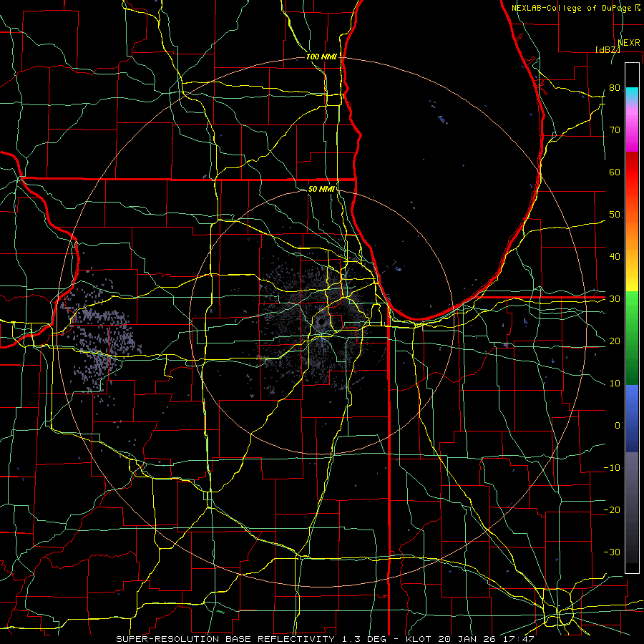Select the 30 value on the dBZ scale
The height and width of the screenshot is (644, 644).
615,299
